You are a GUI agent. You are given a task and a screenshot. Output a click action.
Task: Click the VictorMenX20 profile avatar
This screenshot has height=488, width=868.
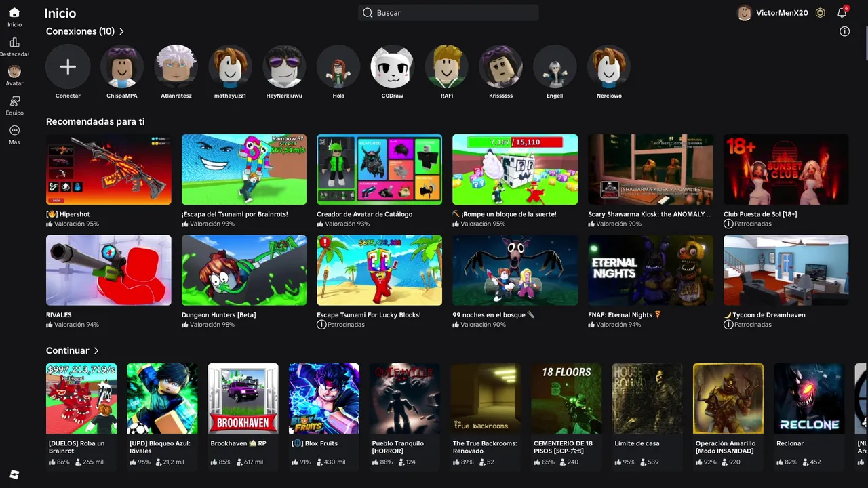coord(745,13)
